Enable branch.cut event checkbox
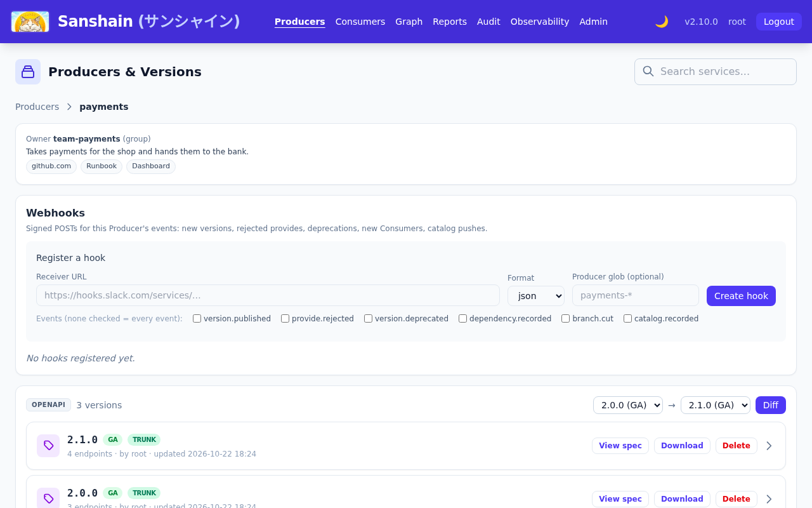This screenshot has width=812, height=508. [x=565, y=319]
